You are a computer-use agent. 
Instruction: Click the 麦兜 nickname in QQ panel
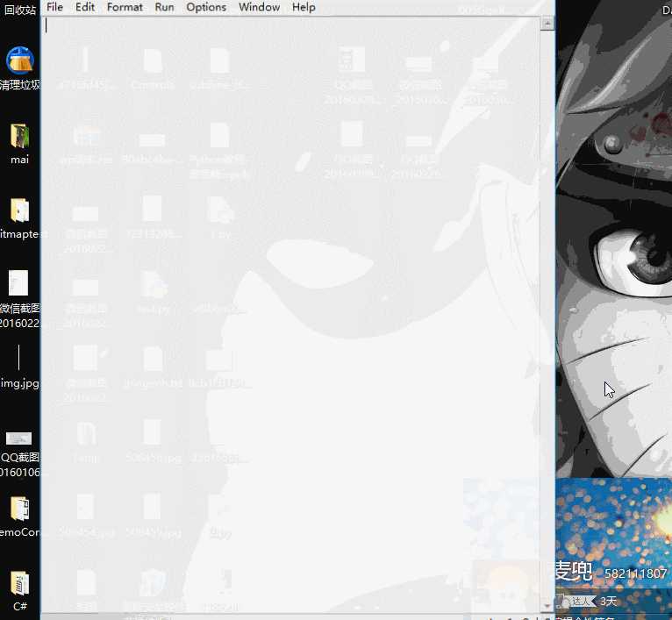click(574, 571)
